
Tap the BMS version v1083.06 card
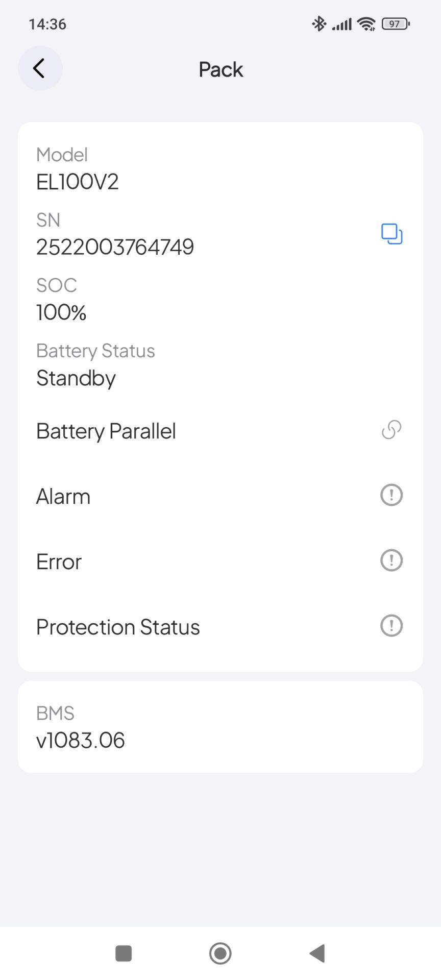coord(220,727)
